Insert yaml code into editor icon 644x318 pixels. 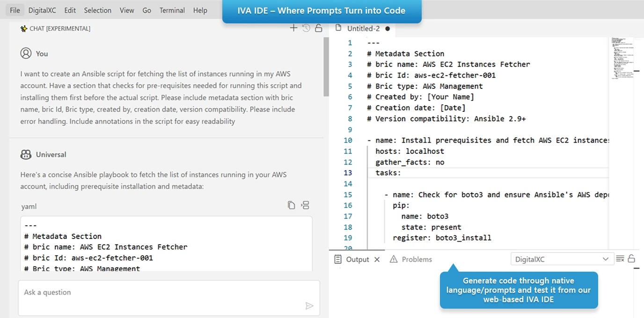click(x=305, y=205)
